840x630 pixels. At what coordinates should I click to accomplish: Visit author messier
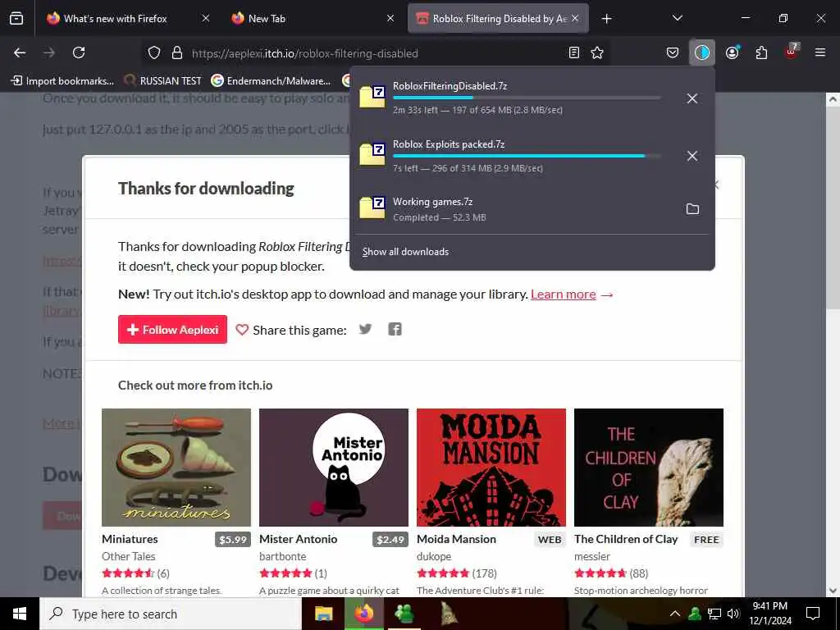(x=592, y=557)
